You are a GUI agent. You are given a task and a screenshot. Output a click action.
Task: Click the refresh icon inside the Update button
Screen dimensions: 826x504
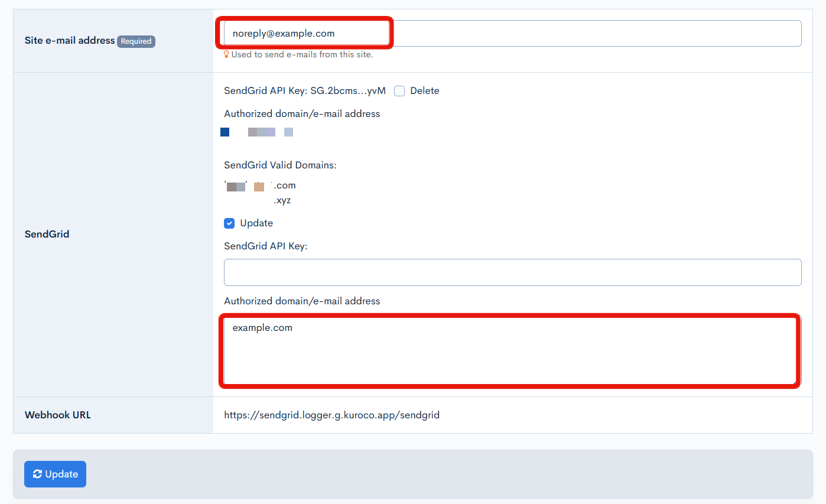[x=37, y=474]
